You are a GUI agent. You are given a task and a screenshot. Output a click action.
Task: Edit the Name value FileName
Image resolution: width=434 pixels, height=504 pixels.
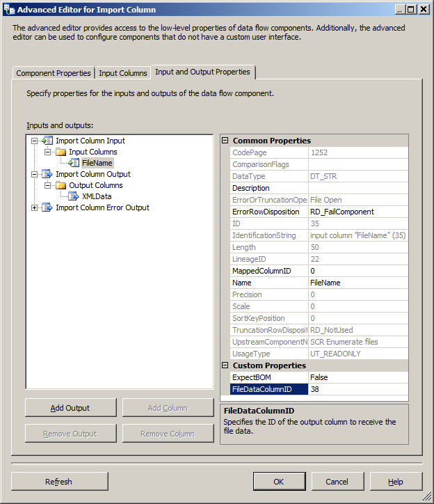pyautogui.click(x=358, y=283)
